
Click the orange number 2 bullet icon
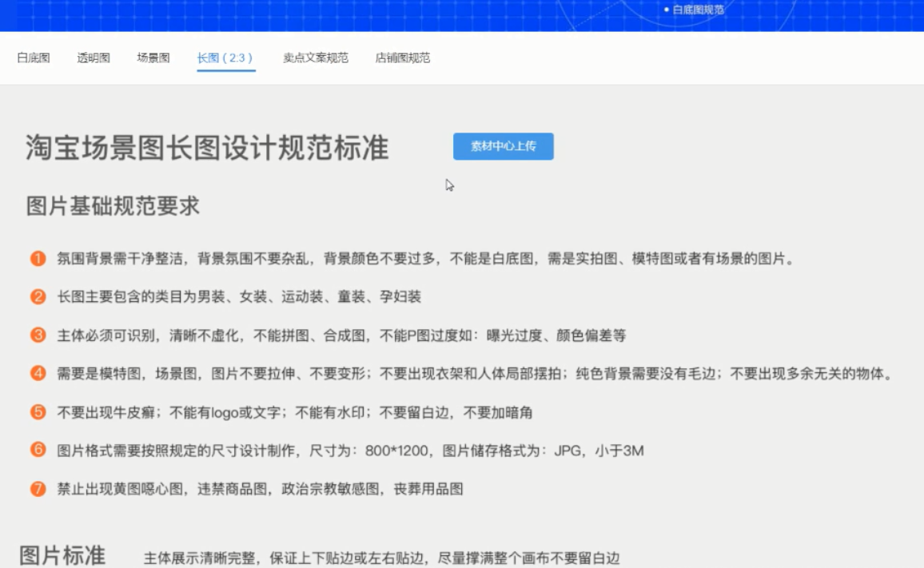(38, 297)
